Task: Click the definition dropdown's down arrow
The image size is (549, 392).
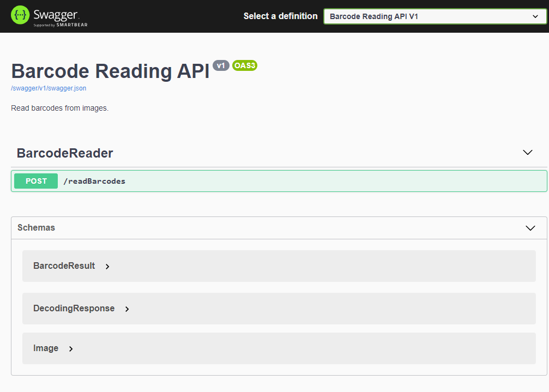Action: click(535, 16)
